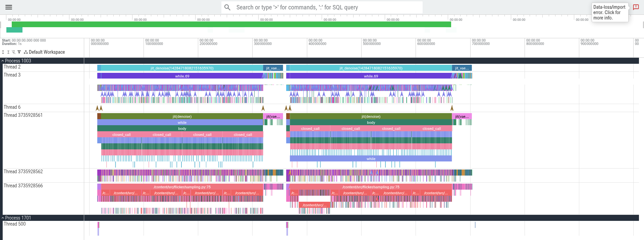Click second jit_vae slice in Thread 2
The image size is (644, 240).
click(x=462, y=68)
